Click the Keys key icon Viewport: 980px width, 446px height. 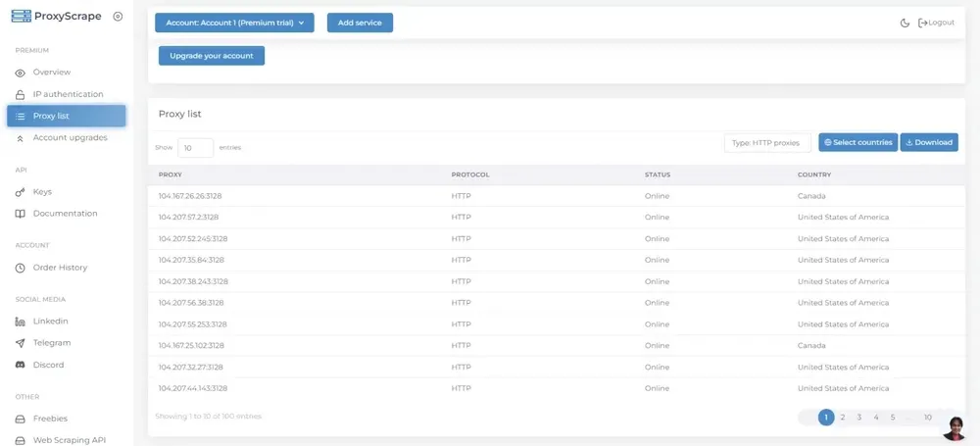(x=20, y=192)
